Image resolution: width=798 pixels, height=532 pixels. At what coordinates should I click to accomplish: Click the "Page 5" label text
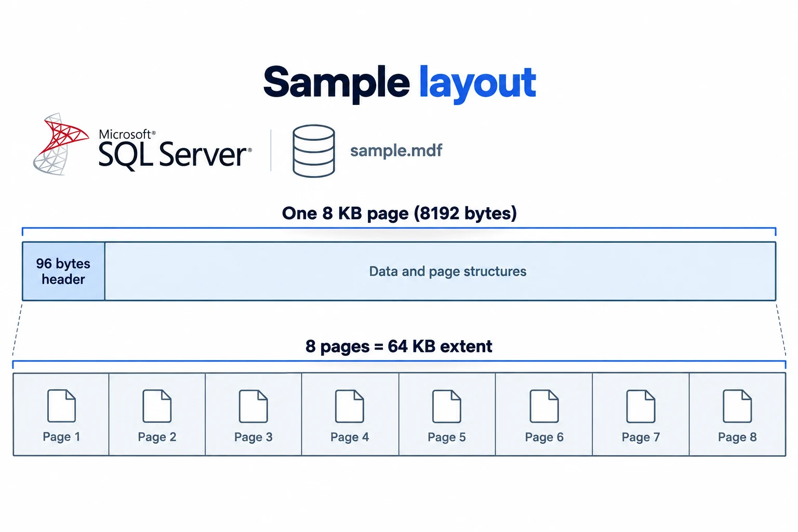pos(447,437)
